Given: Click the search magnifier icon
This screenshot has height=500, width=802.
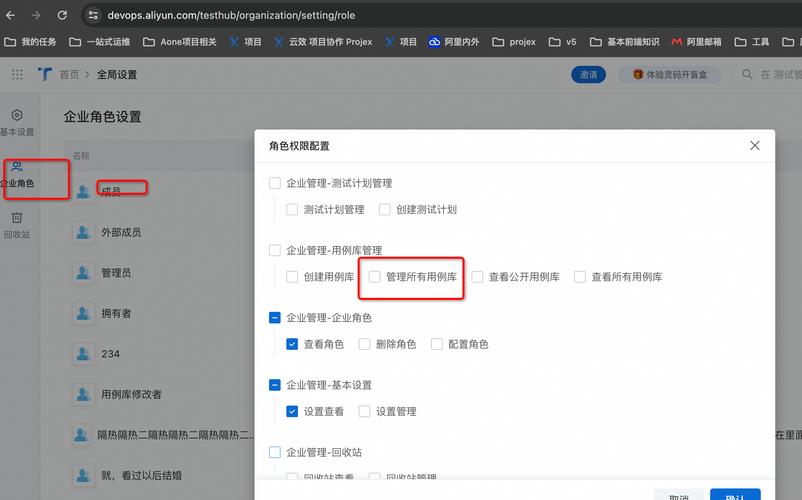Looking at the screenshot, I should coord(746,75).
